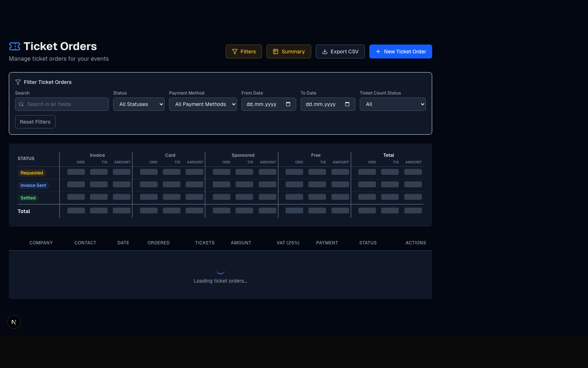Click the N avatar at the bottom left
The image size is (588, 368).
[x=14, y=322]
